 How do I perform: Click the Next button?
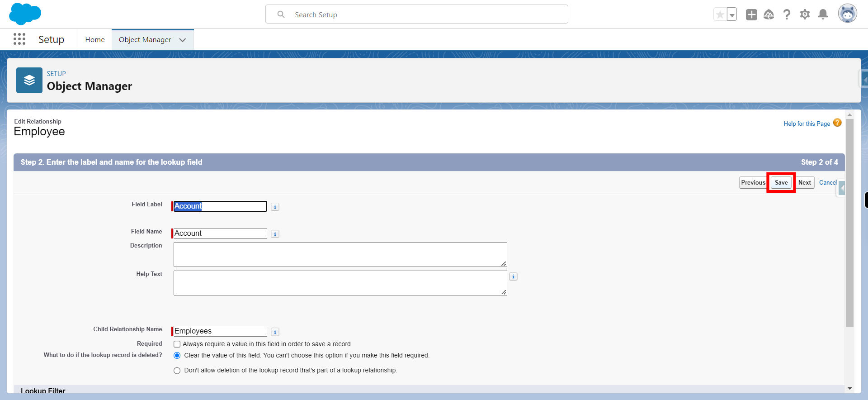click(x=805, y=183)
